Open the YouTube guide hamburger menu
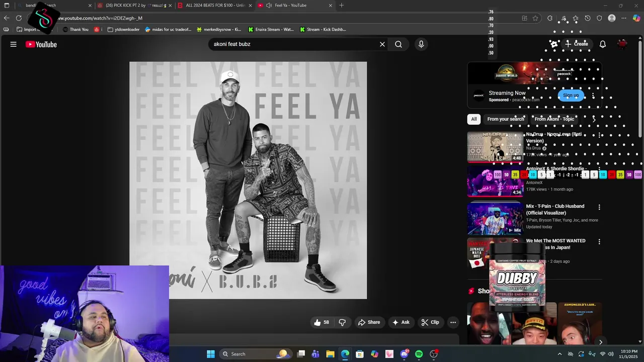 pyautogui.click(x=14, y=44)
